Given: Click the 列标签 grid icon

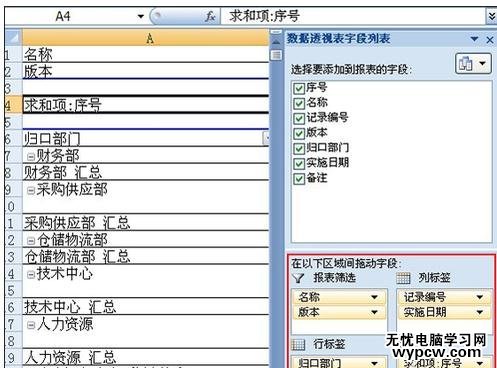Looking at the screenshot, I should 403,278.
